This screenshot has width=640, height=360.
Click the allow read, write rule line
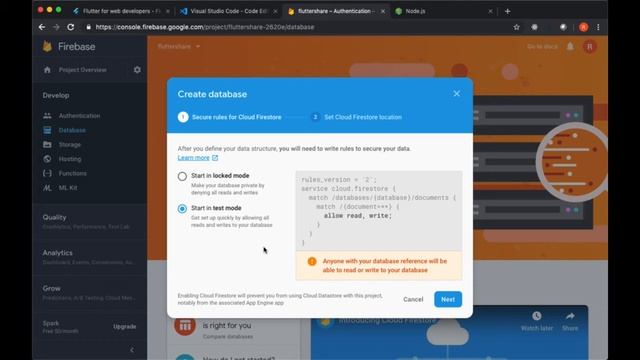(x=358, y=216)
